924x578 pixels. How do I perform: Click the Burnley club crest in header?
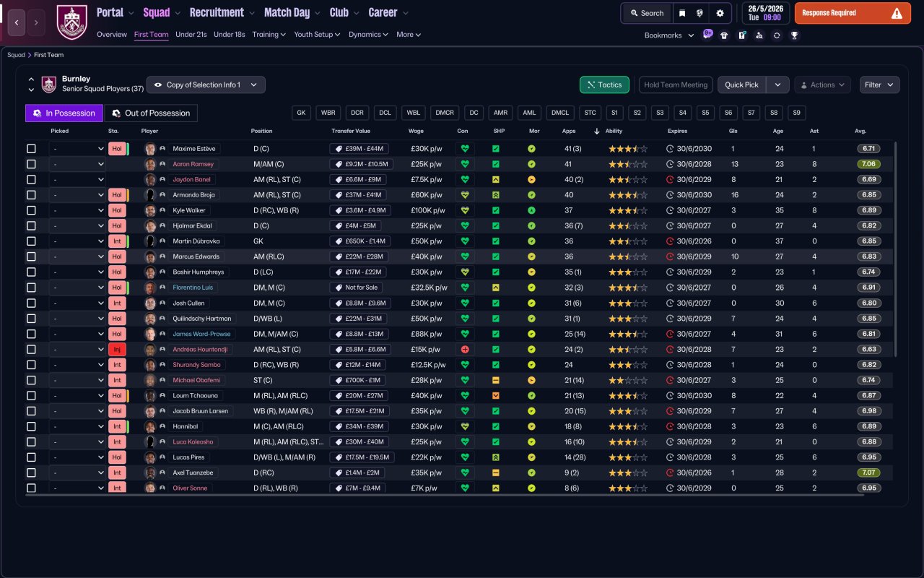(71, 22)
